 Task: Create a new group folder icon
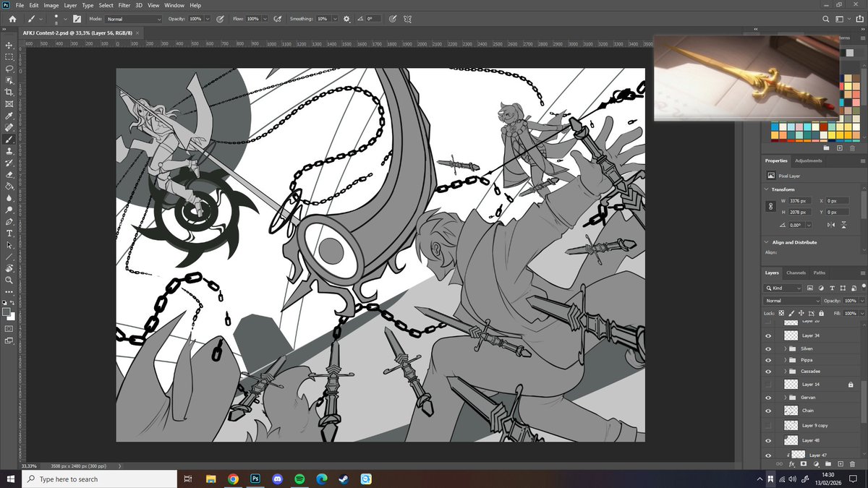(x=827, y=463)
